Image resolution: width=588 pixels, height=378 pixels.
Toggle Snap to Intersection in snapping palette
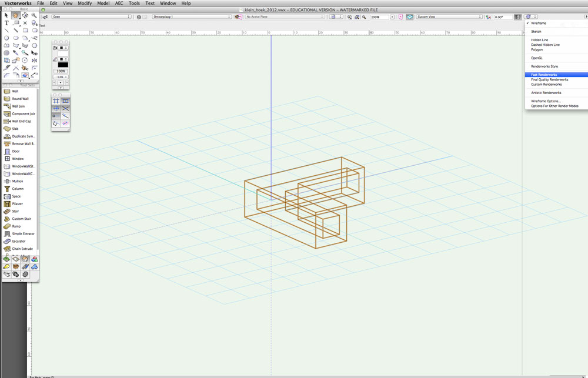[65, 108]
